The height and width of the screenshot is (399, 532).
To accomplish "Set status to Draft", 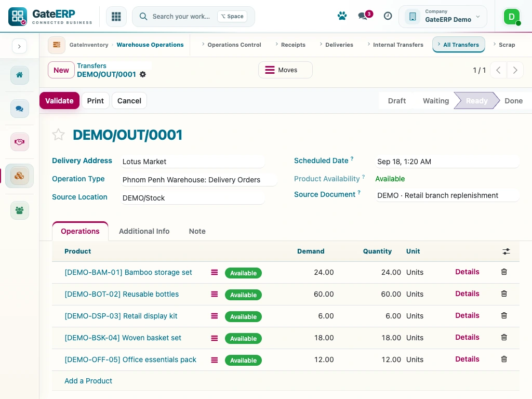I will pyautogui.click(x=396, y=101).
